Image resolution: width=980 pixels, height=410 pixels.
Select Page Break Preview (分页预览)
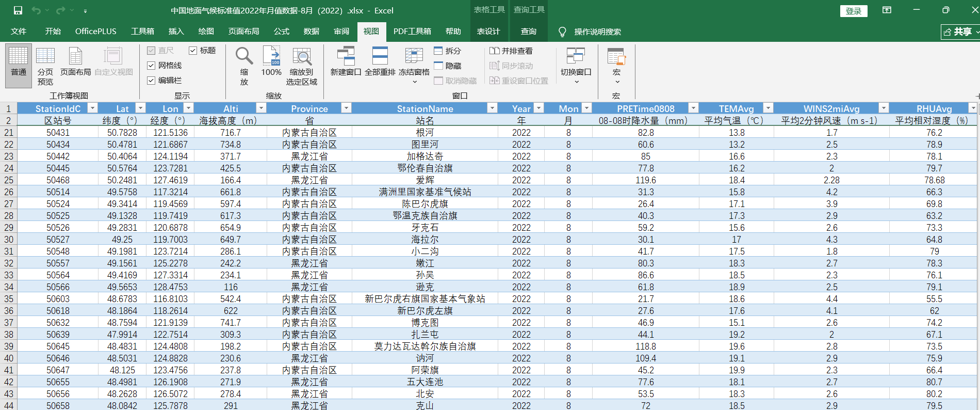pos(45,67)
